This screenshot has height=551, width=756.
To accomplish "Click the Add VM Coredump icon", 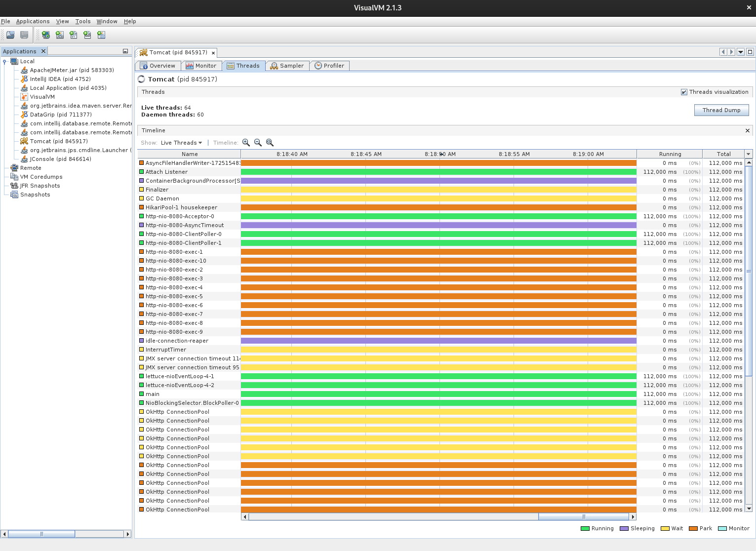I will [73, 35].
